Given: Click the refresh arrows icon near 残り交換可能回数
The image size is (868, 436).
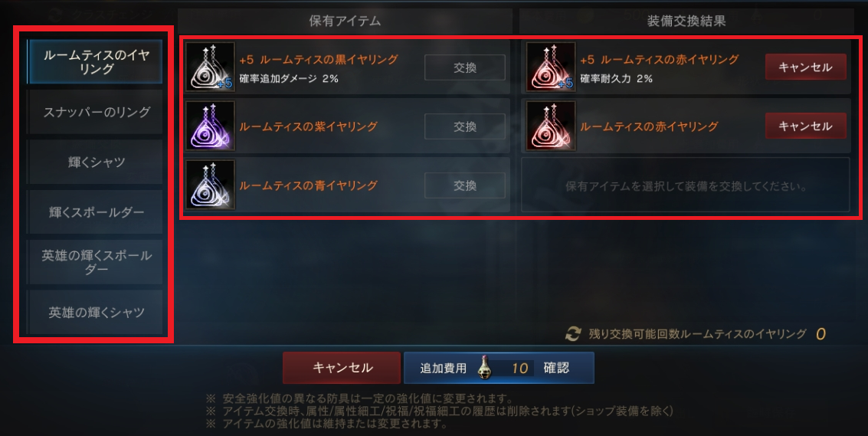Looking at the screenshot, I should pos(573,333).
